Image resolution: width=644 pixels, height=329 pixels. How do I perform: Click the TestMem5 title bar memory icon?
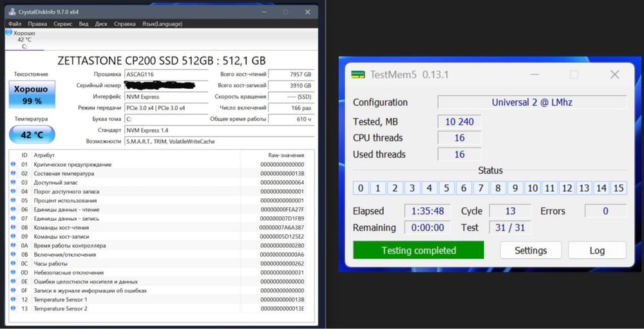tap(358, 75)
